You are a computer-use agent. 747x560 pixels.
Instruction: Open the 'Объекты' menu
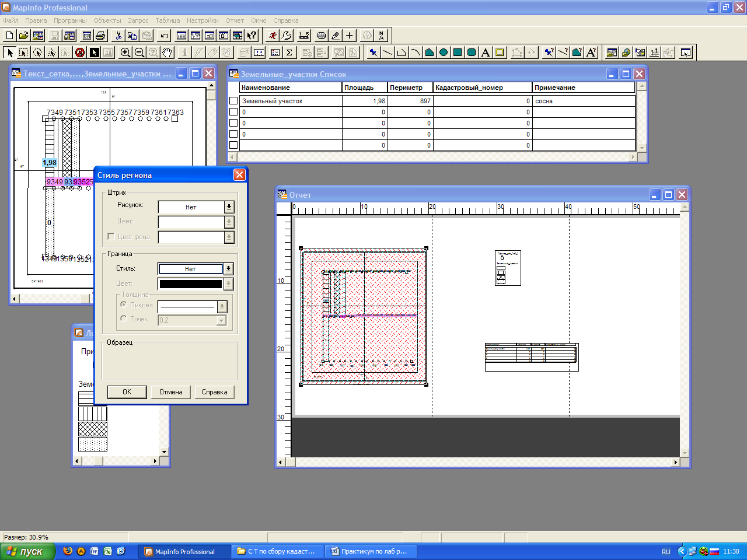[x=107, y=20]
